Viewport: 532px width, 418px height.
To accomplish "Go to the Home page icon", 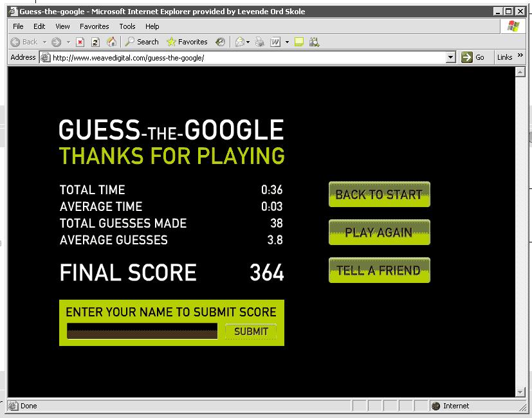I will point(111,42).
